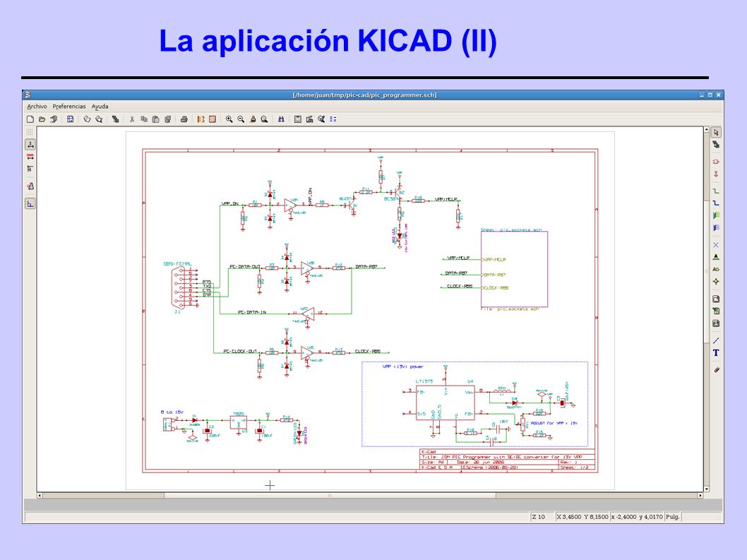Open the page settings icon
The width and height of the screenshot is (747, 560).
(70, 119)
